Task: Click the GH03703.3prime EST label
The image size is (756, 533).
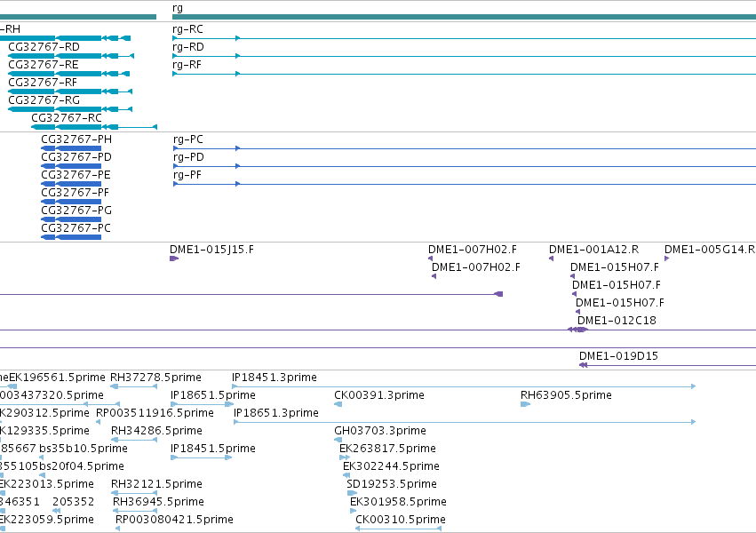Action: tap(380, 431)
